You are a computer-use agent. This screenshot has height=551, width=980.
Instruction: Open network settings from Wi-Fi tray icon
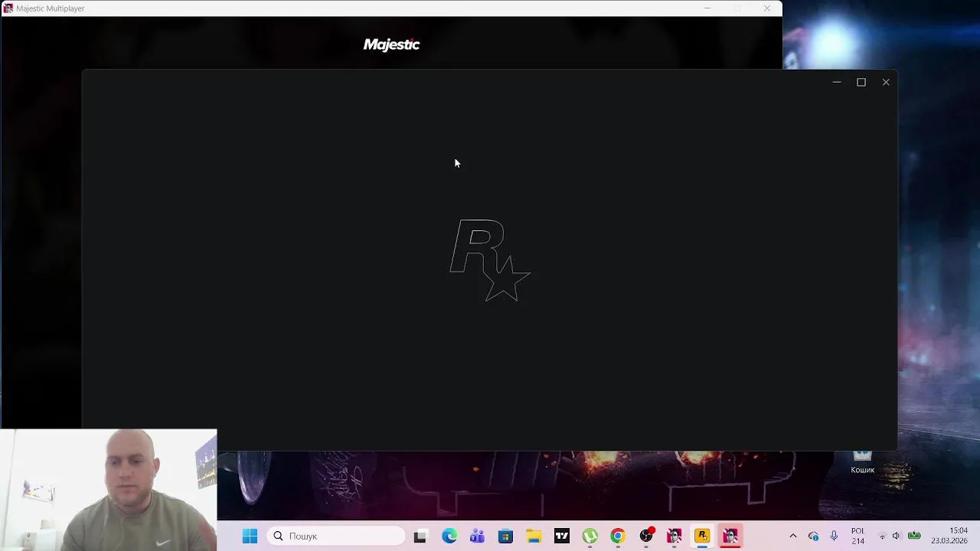[x=882, y=536]
